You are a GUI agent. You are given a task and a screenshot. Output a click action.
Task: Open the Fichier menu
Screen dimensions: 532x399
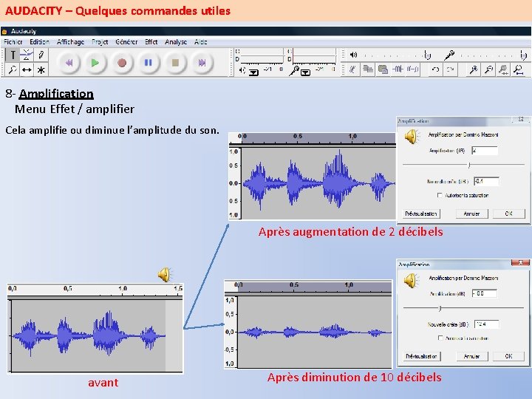coord(13,41)
